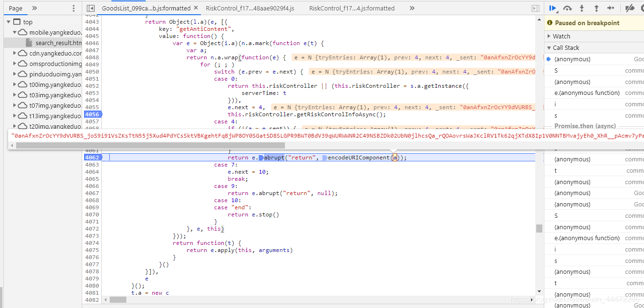Image resolution: width=644 pixels, height=308 pixels.
Task: Expand the t03img.yangkeduo tree node
Action: click(x=14, y=95)
